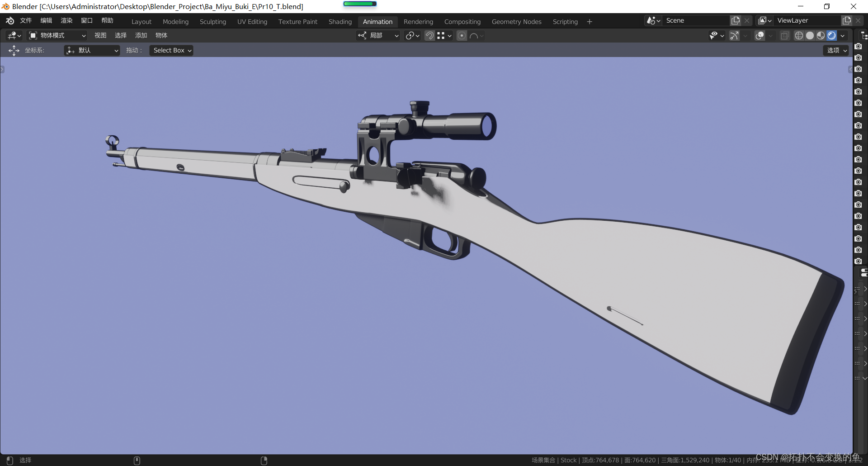Open the 添加 viewport menu
868x466 pixels.
click(141, 35)
